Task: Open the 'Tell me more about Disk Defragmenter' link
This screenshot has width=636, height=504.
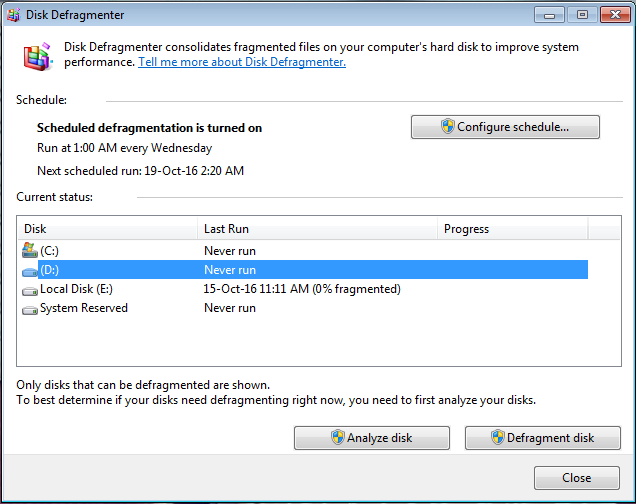Action: pyautogui.click(x=242, y=62)
